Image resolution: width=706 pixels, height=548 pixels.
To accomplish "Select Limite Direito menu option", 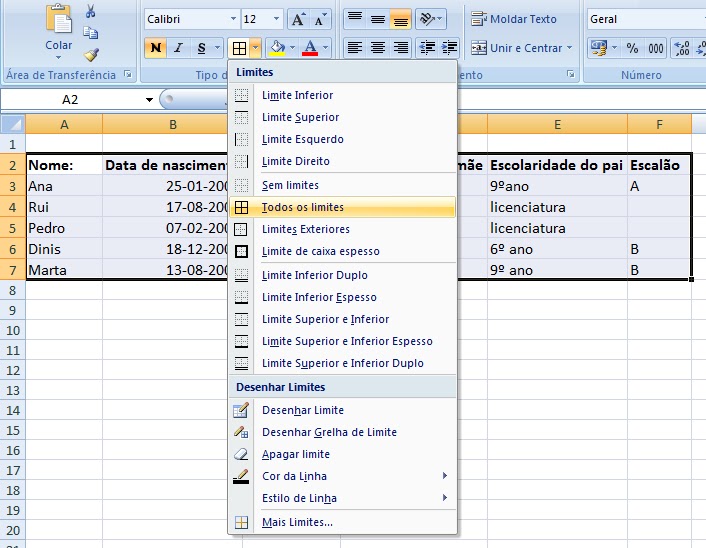I will [x=342, y=161].
